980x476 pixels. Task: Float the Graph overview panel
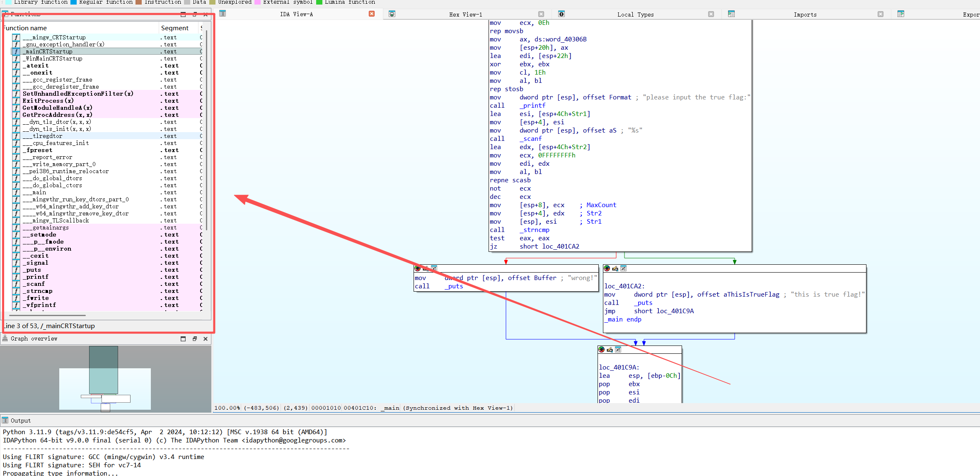point(194,339)
